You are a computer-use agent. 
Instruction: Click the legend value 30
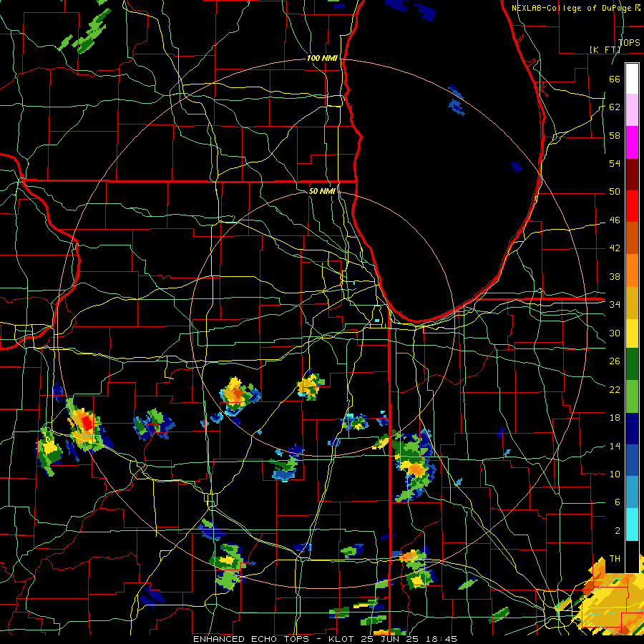(615, 333)
